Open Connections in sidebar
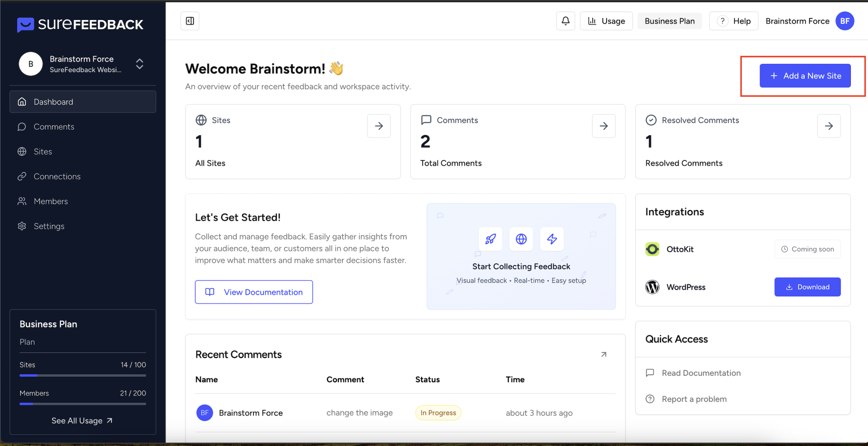The width and height of the screenshot is (868, 446). [x=57, y=176]
